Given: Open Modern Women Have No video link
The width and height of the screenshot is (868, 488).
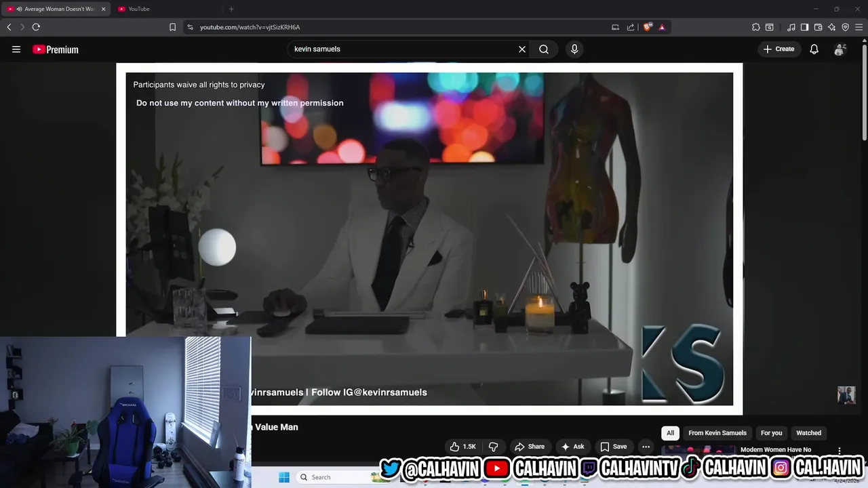Looking at the screenshot, I should (776, 450).
